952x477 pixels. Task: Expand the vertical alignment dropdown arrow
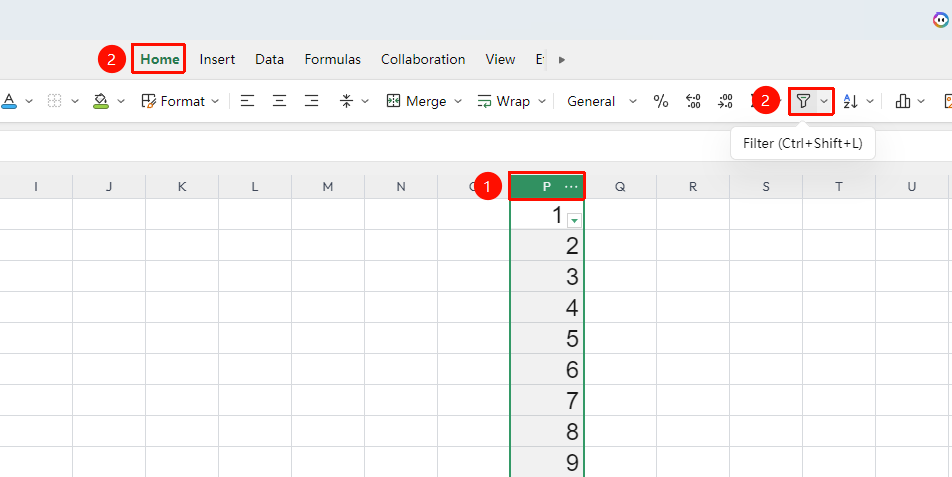coord(365,101)
